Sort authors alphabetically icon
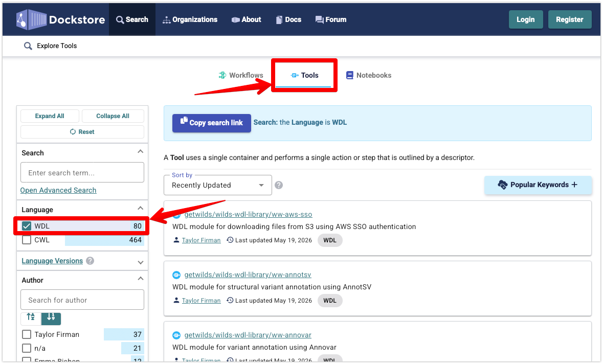 point(31,317)
